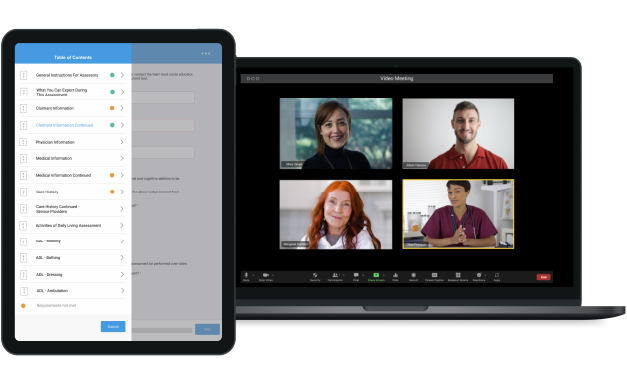627x385 pixels.
Task: Expand chevron for What You Can Expect row
Action: 122,92
